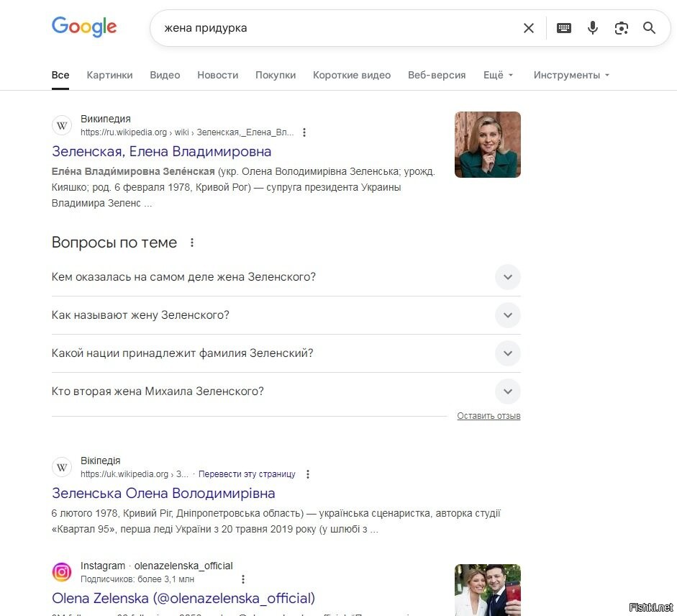
Task: Open the Ещё dropdown menu
Action: click(498, 75)
